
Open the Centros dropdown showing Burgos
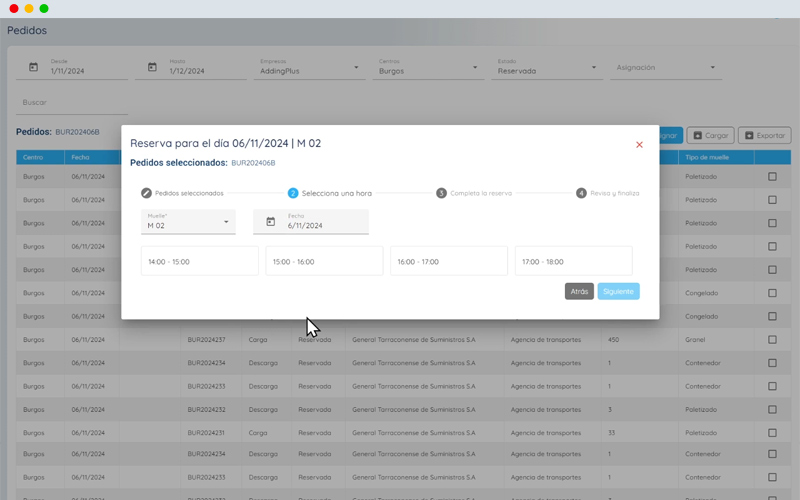[428, 67]
